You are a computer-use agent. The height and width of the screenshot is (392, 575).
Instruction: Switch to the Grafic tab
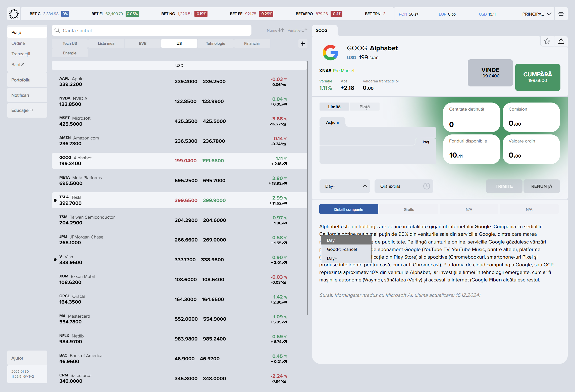pyautogui.click(x=409, y=210)
